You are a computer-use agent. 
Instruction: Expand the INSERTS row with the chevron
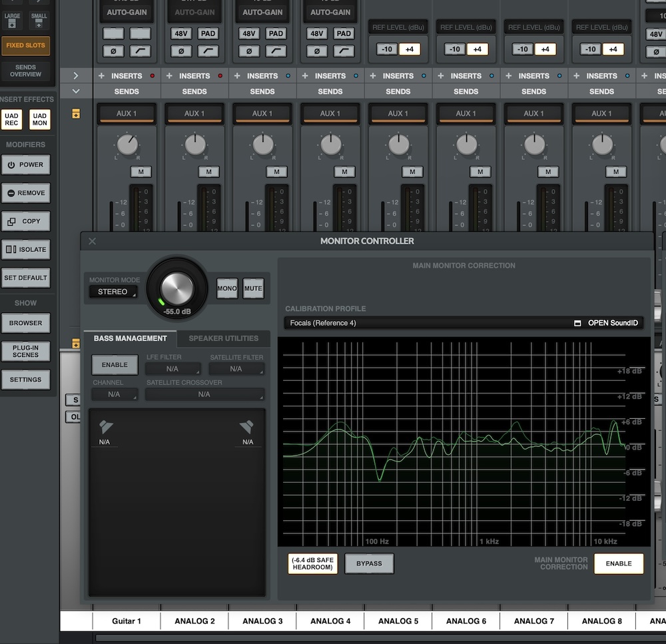76,76
